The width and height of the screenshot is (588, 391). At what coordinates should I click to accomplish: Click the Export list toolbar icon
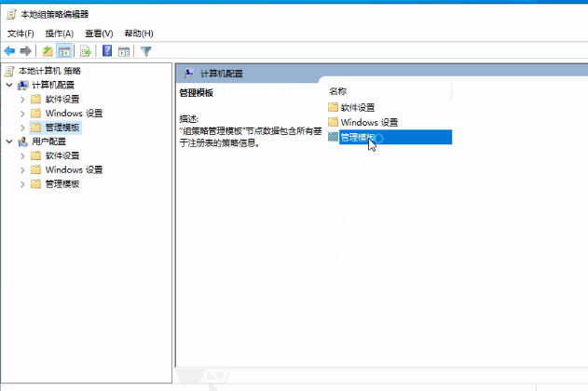(x=86, y=51)
